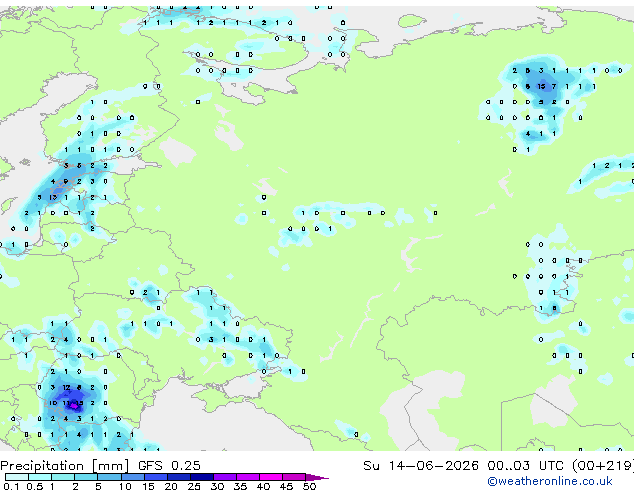
Task: Select the 5–10 mm legend color swatch
Action: 109,477
